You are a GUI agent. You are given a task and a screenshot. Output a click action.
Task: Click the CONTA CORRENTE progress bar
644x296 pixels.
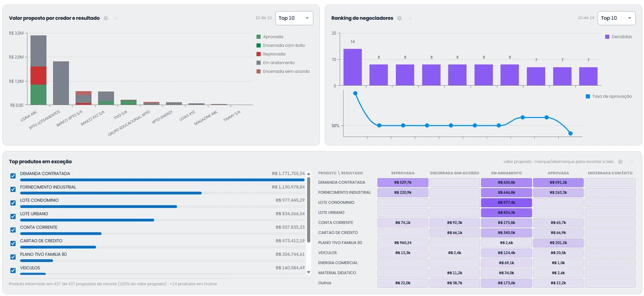click(x=163, y=233)
